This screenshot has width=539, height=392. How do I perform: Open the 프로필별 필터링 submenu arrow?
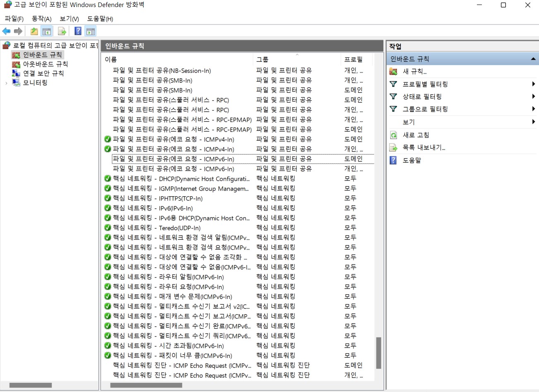pyautogui.click(x=534, y=84)
